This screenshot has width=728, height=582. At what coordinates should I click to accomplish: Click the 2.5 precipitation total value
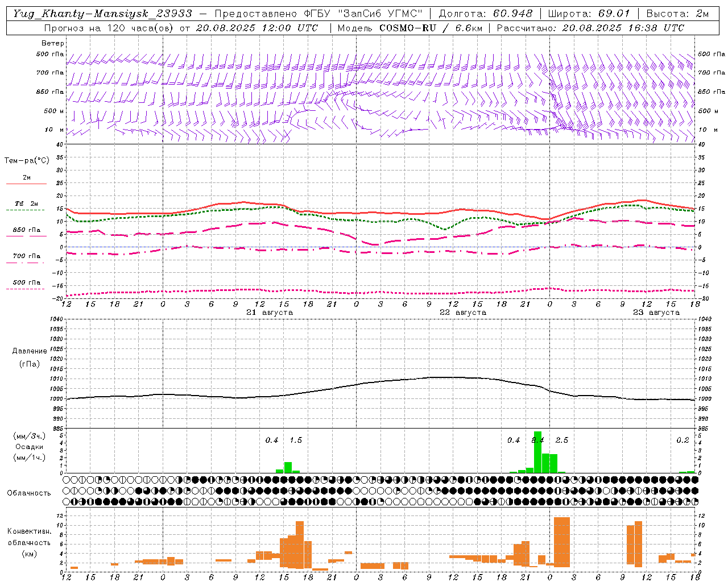click(562, 440)
